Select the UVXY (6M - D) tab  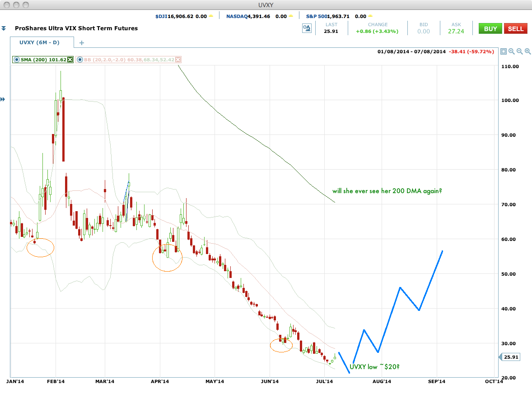tap(40, 42)
